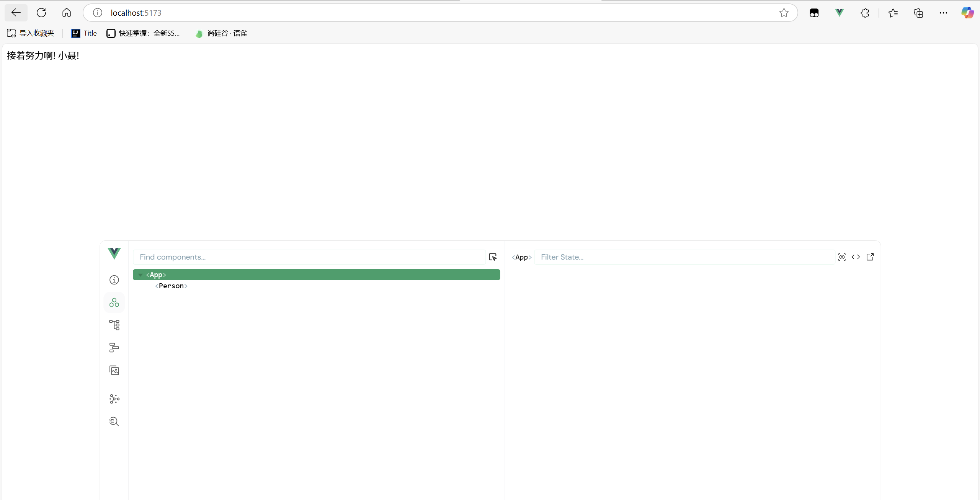
Task: Open the Graph icon in the DevTools sidebar
Action: [114, 399]
